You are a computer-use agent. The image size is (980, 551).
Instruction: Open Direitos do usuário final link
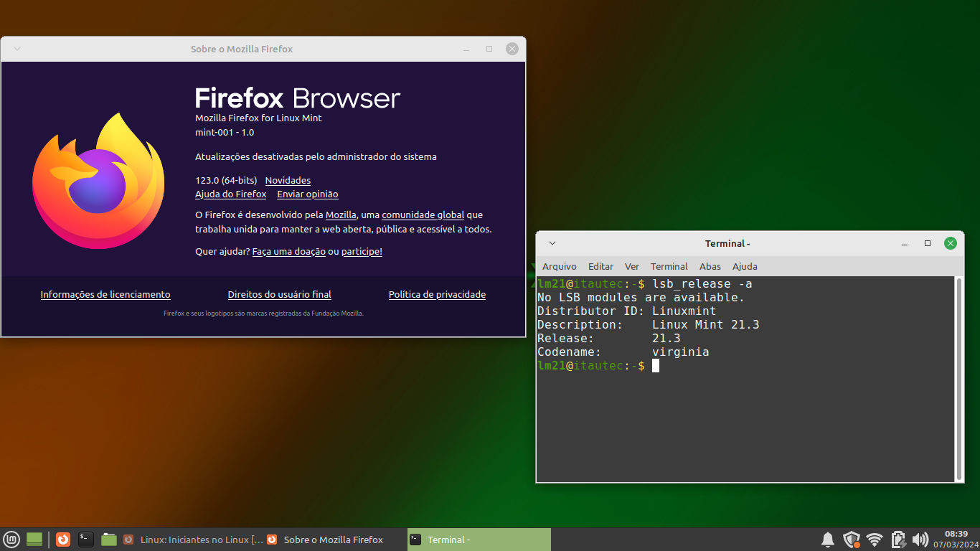(x=280, y=295)
